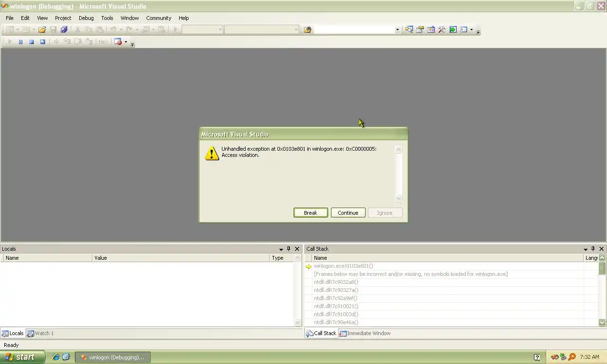This screenshot has height=364, width=607.
Task: Click the orange magnifier tray icon
Action: [x=572, y=357]
